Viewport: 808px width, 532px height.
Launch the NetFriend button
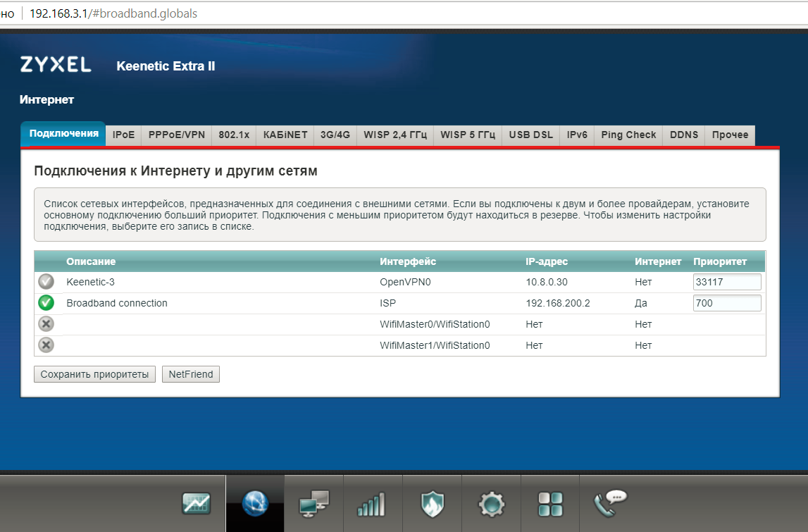point(191,374)
